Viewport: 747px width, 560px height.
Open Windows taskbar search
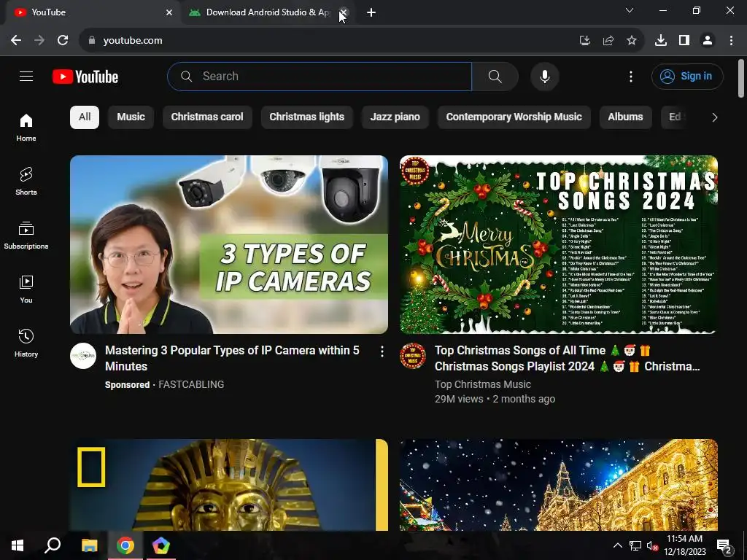click(x=53, y=545)
